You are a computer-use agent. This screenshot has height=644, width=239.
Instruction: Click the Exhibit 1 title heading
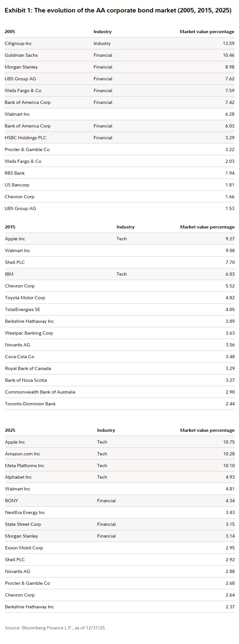pos(118,10)
